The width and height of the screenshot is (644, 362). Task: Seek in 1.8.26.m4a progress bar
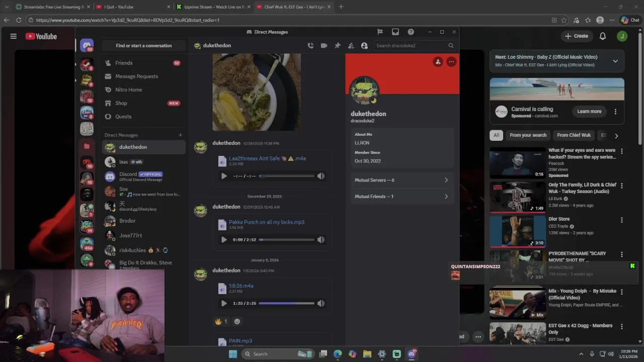(x=286, y=303)
